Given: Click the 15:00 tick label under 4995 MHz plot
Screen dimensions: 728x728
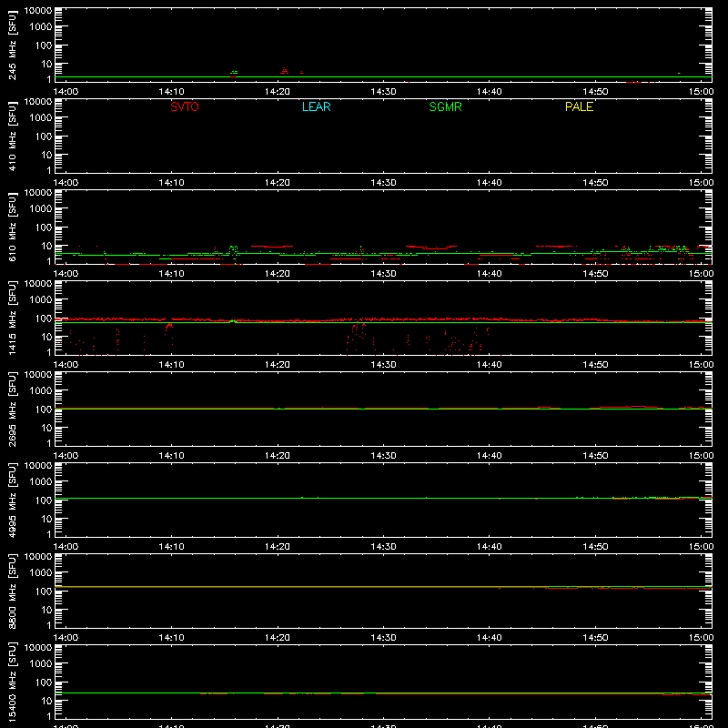Looking at the screenshot, I should 701,547.
